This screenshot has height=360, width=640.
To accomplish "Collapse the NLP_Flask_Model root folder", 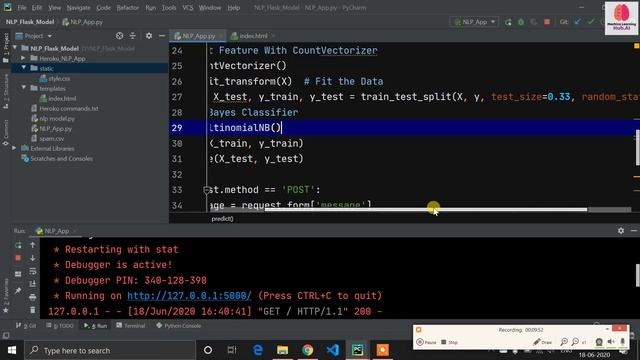I will 15,48.
